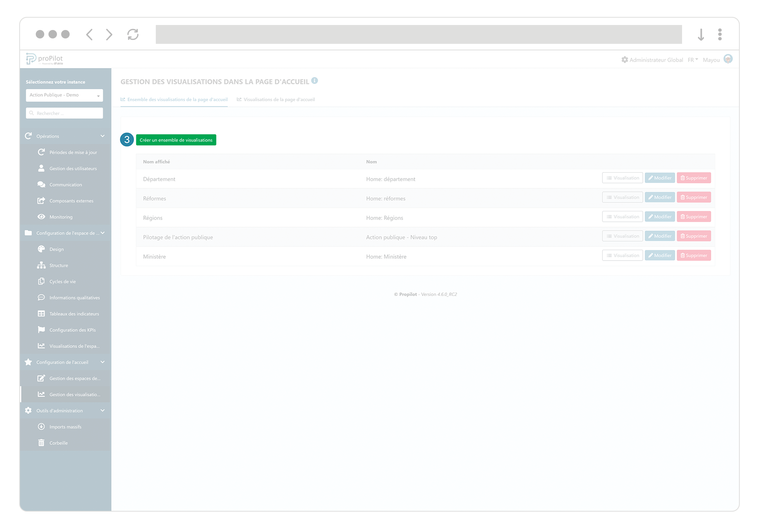Click the Imports massifs download icon
This screenshot has width=759, height=532.
coord(41,427)
